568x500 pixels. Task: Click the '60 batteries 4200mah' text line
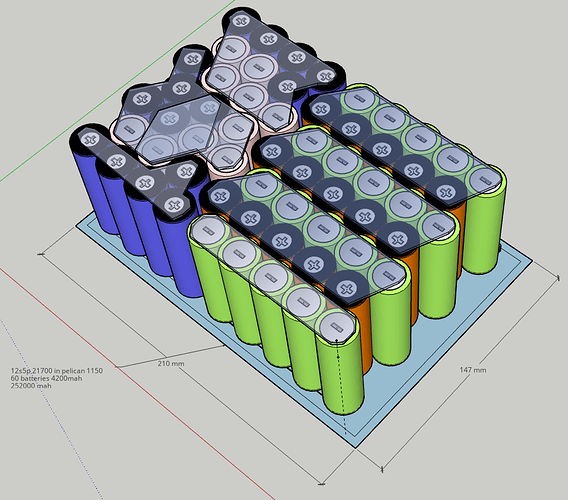click(x=46, y=378)
